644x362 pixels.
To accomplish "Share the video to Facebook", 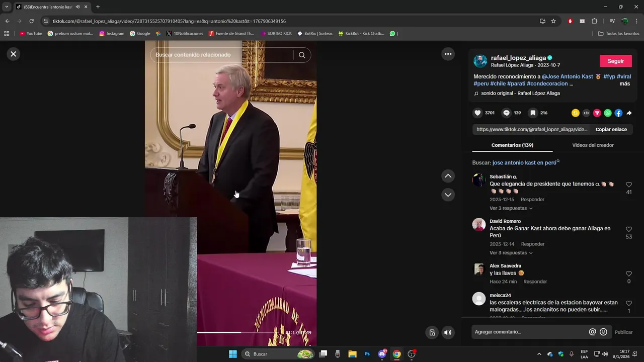I will click(618, 113).
